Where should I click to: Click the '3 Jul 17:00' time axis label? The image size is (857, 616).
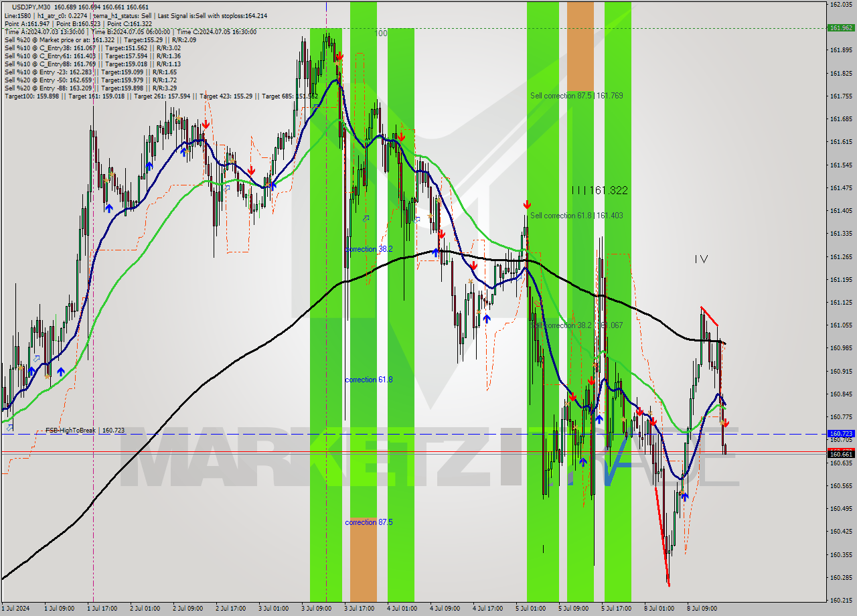(359, 609)
